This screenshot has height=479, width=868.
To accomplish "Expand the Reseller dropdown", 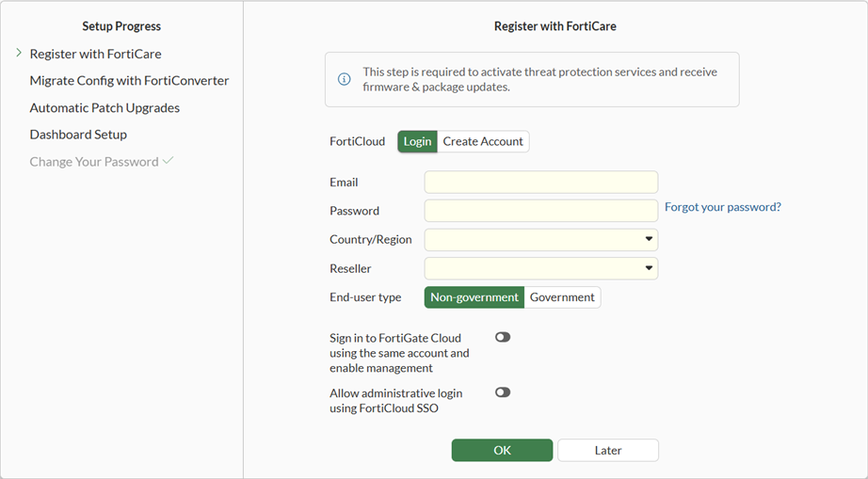I will point(541,268).
